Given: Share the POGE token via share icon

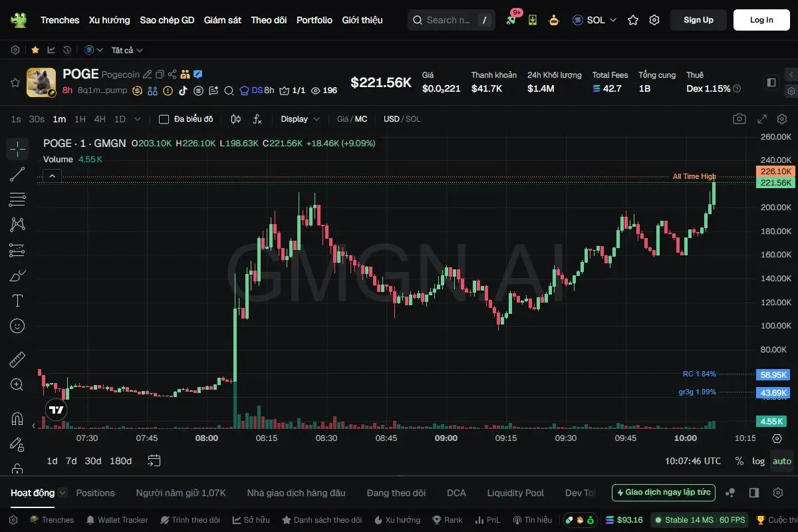Looking at the screenshot, I should click(x=172, y=74).
